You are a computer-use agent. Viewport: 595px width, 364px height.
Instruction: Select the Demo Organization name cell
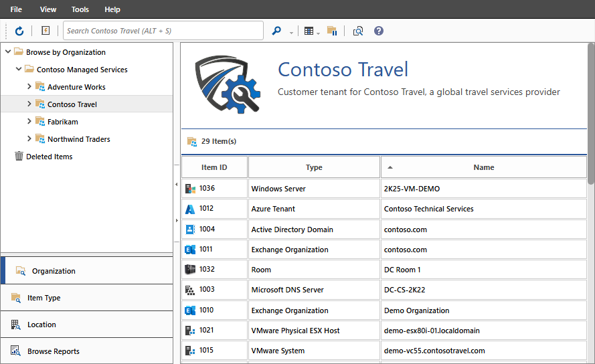[484, 310]
